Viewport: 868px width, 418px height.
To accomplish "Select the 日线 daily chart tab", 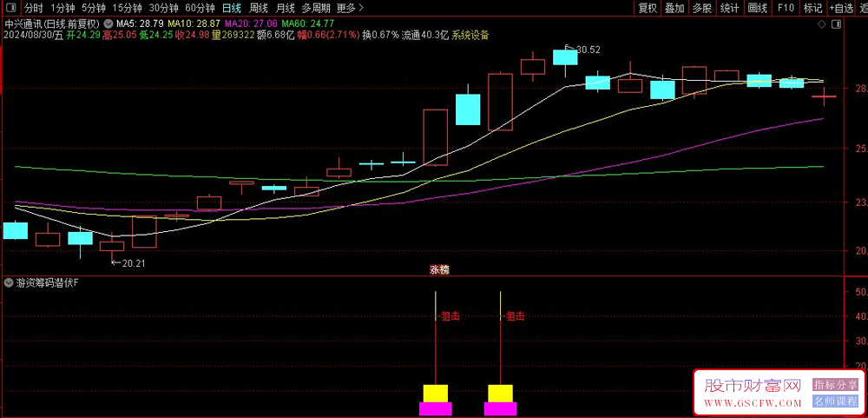I will (231, 8).
